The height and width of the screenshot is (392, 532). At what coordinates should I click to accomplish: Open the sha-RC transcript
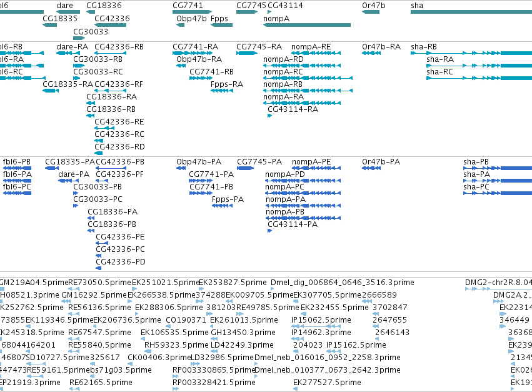tap(479, 78)
